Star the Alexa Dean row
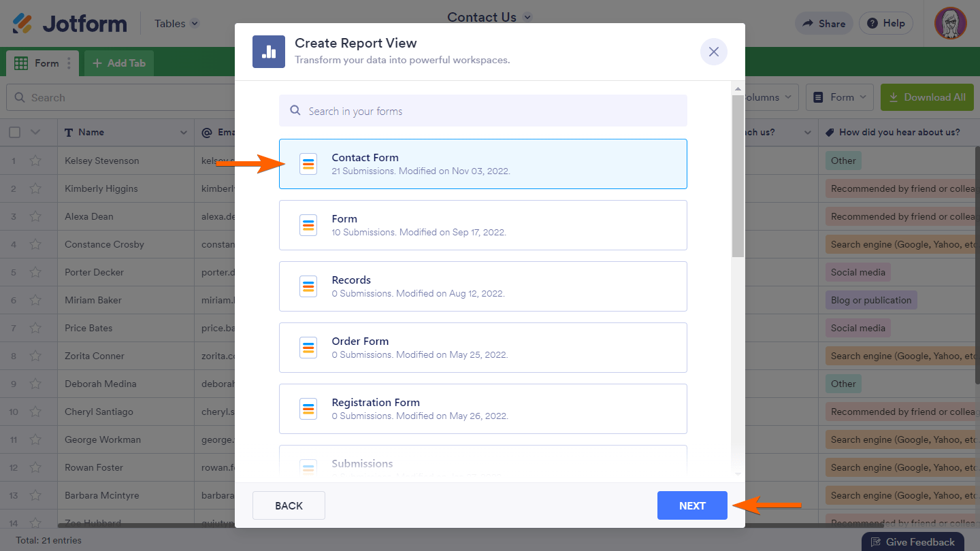Viewport: 980px width, 551px height. pos(35,217)
